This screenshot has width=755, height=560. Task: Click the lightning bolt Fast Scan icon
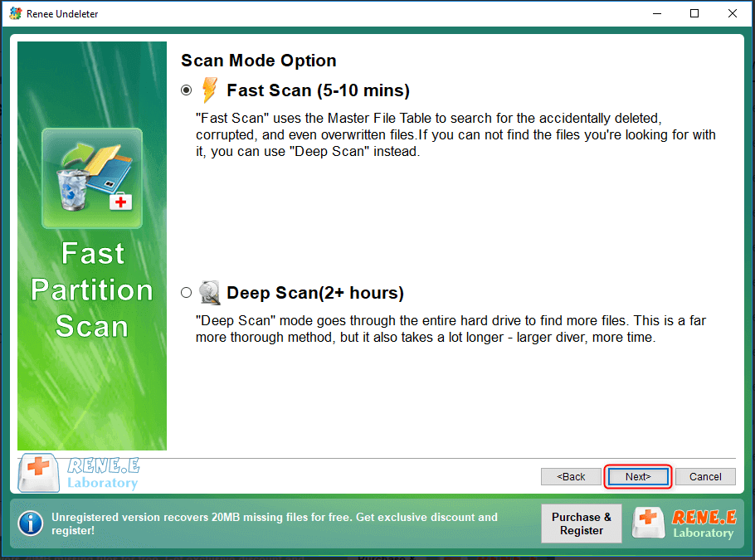tap(210, 90)
